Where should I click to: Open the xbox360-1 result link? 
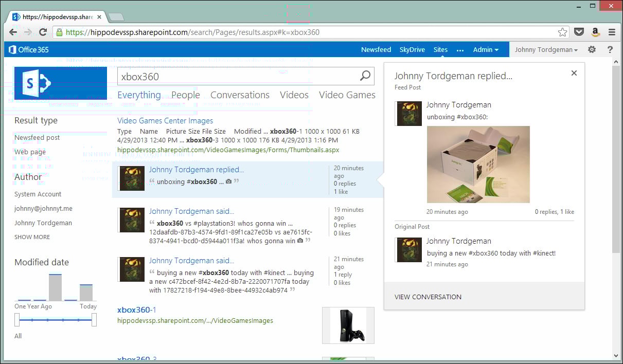pos(137,310)
